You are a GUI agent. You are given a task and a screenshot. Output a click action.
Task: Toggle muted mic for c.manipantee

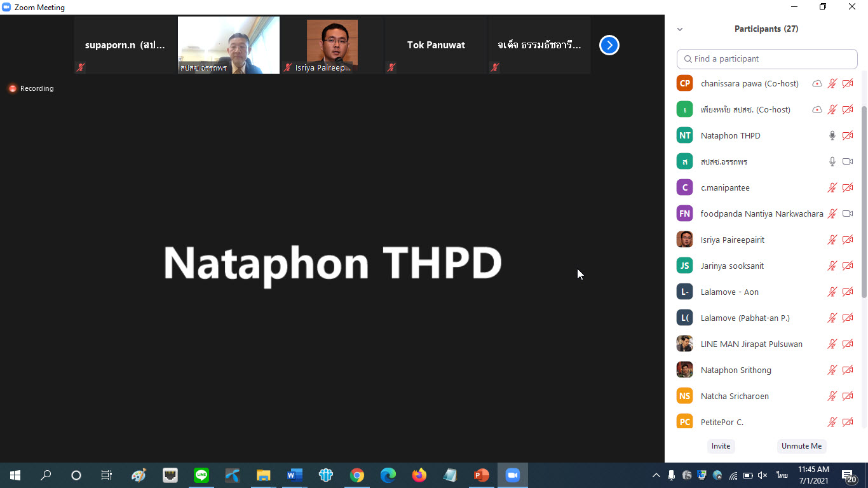832,187
